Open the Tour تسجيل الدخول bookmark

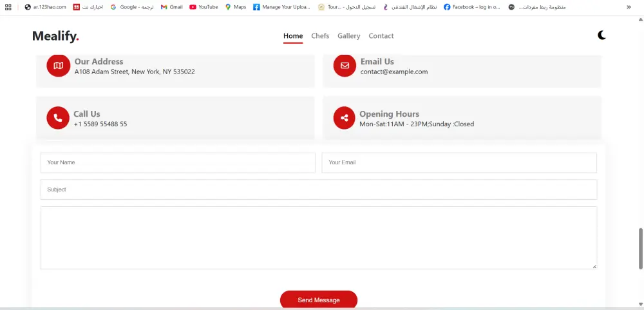pyautogui.click(x=346, y=7)
